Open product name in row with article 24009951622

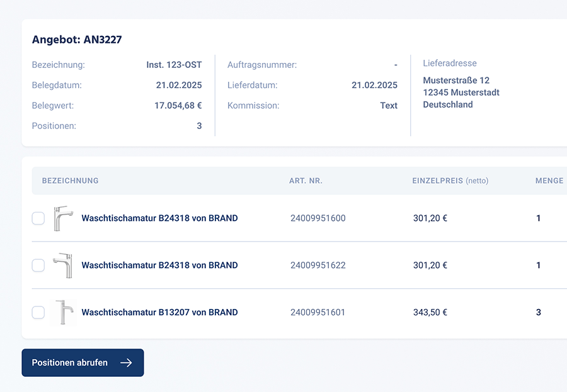[x=159, y=266]
